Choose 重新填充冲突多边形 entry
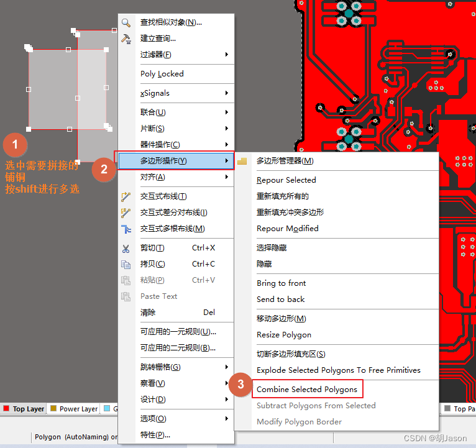Image resolution: width=476 pixels, height=448 pixels. coord(337,212)
